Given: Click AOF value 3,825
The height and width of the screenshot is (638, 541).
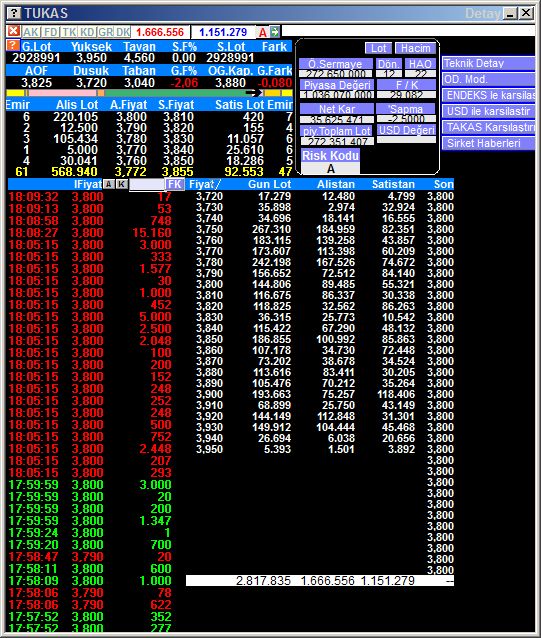Looking at the screenshot, I should [37, 83].
